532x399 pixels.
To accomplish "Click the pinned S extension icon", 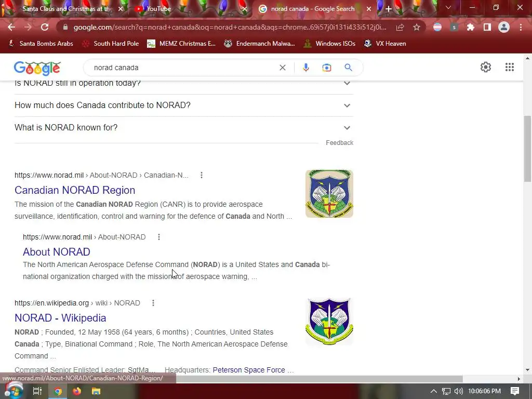I will (x=454, y=27).
